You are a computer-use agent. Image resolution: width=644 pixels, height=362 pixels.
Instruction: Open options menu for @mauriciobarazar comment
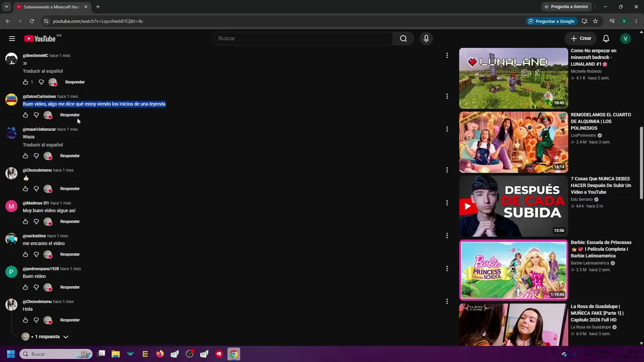pos(447,129)
